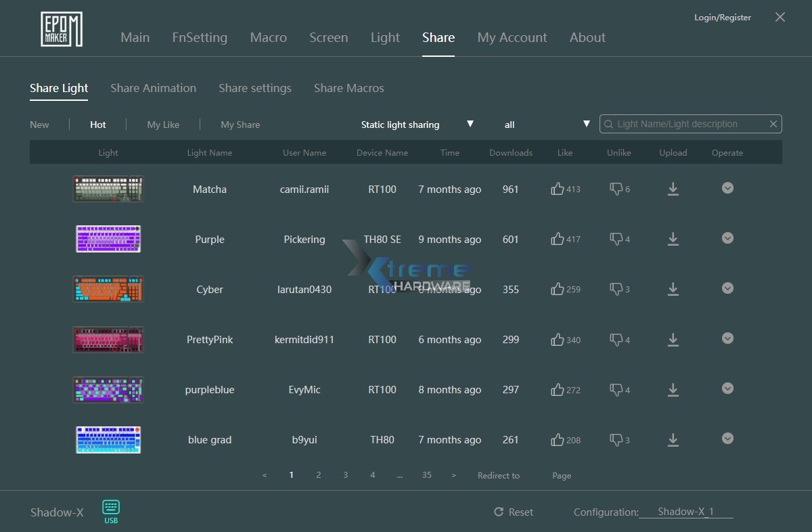This screenshot has width=812, height=532.
Task: Click the Reset refresh icon
Action: point(499,512)
